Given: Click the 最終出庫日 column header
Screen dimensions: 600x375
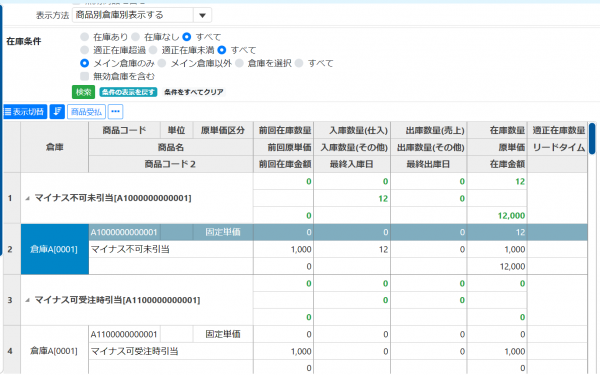Looking at the screenshot, I should pos(429,164).
